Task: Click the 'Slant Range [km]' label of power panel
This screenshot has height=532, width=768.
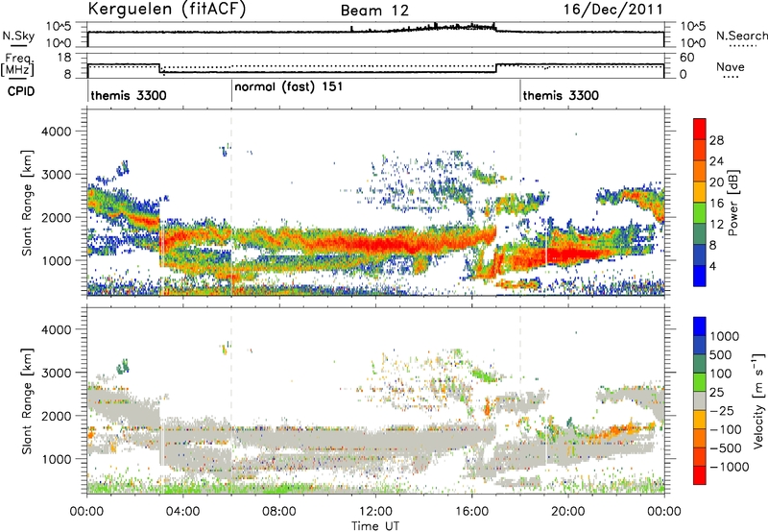Action: pos(27,203)
